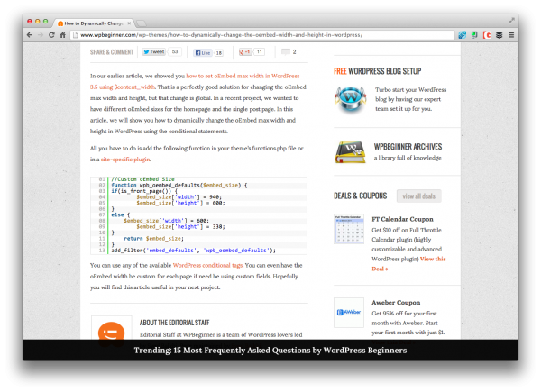The width and height of the screenshot is (541, 392).
Task: Click code line add_filter('embed_defaults'
Action: click(x=193, y=251)
